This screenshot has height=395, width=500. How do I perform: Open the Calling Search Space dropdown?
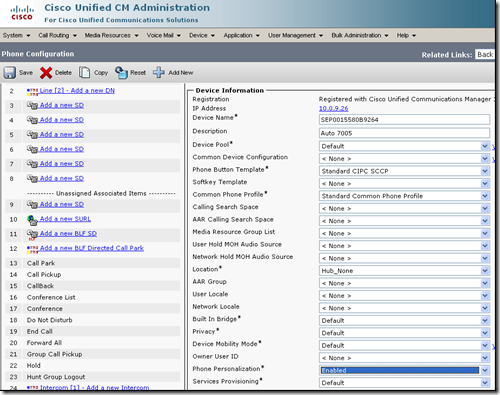point(404,209)
